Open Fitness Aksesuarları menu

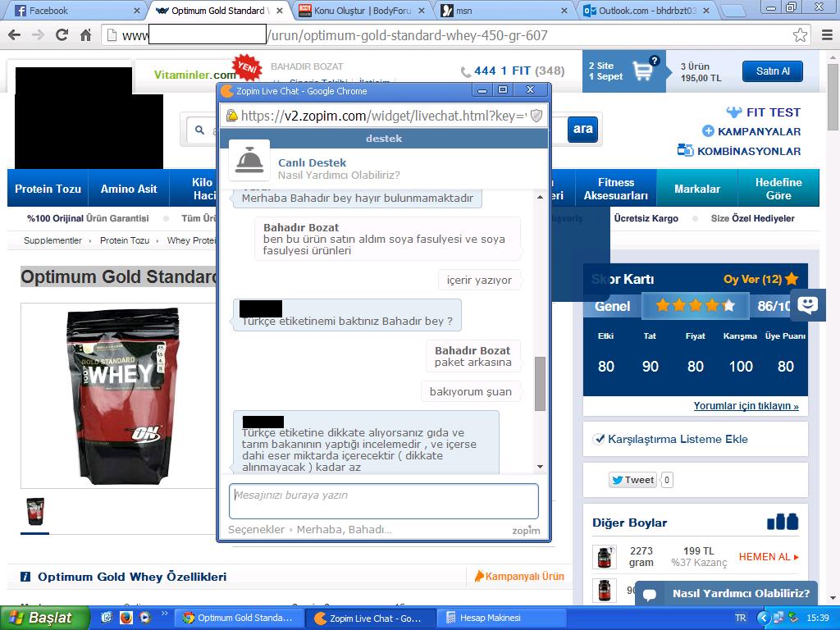[x=616, y=189]
